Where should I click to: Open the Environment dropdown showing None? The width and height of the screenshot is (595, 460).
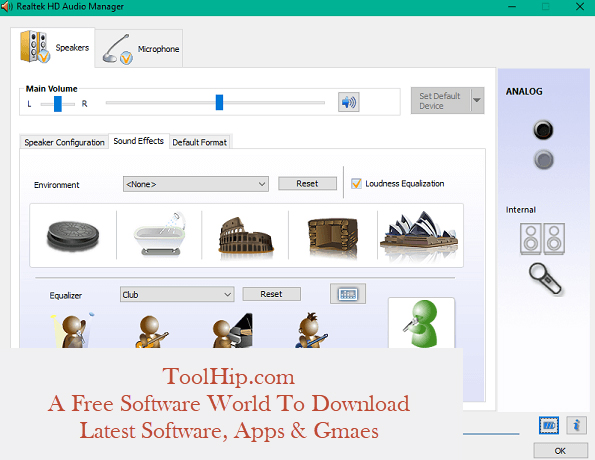(x=196, y=184)
